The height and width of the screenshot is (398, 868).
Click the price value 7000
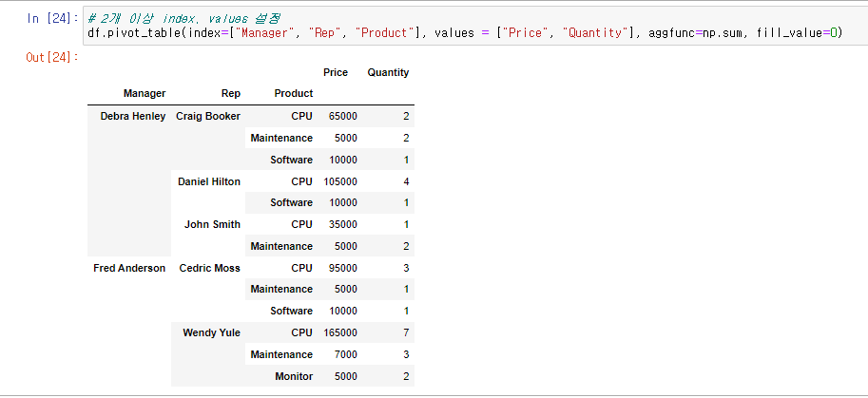[345, 354]
